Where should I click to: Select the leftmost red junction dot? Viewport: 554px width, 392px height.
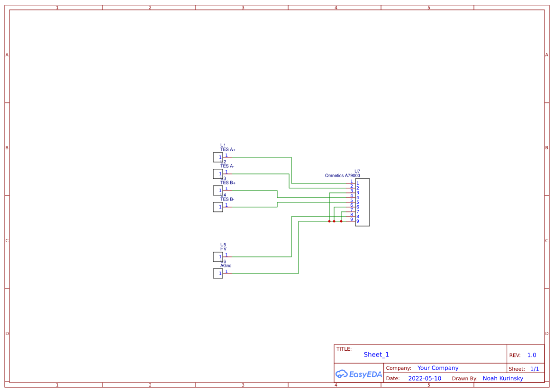(x=328, y=220)
